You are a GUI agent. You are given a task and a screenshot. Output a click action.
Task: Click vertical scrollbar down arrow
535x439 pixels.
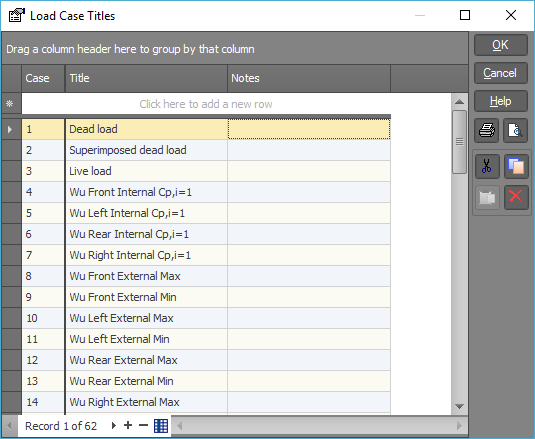(x=459, y=406)
